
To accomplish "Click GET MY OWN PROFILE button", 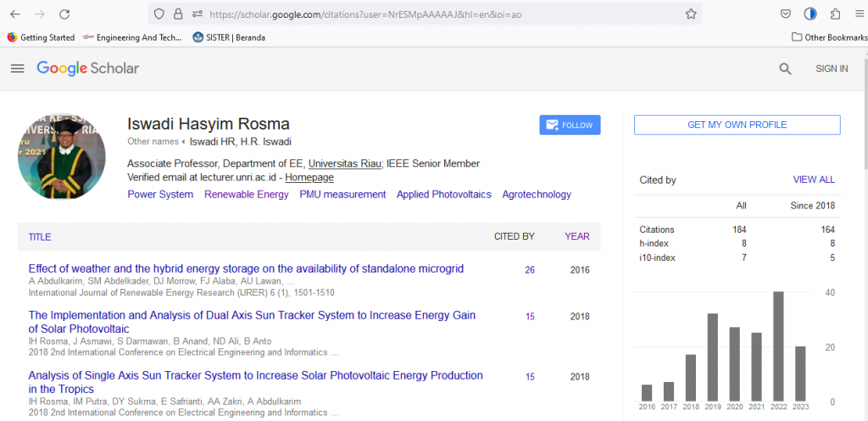I will coord(737,125).
